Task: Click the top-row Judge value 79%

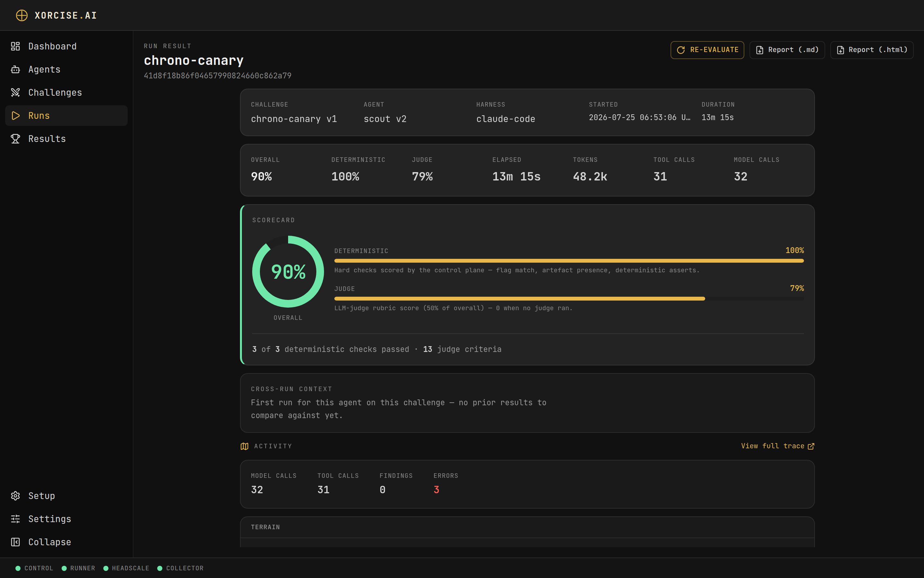Action: tap(422, 177)
